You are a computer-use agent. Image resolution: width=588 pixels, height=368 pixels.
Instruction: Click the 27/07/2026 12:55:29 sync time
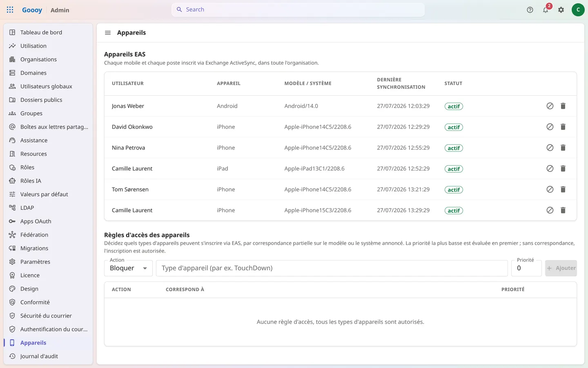403,148
